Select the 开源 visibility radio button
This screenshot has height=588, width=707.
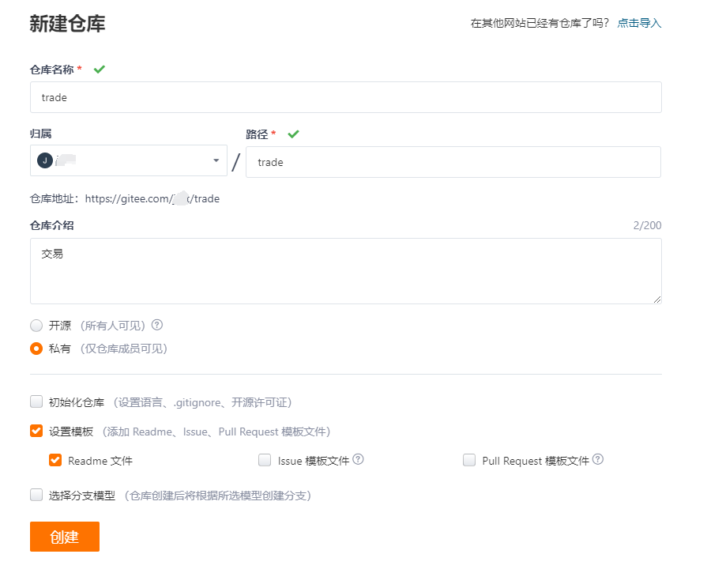click(36, 325)
